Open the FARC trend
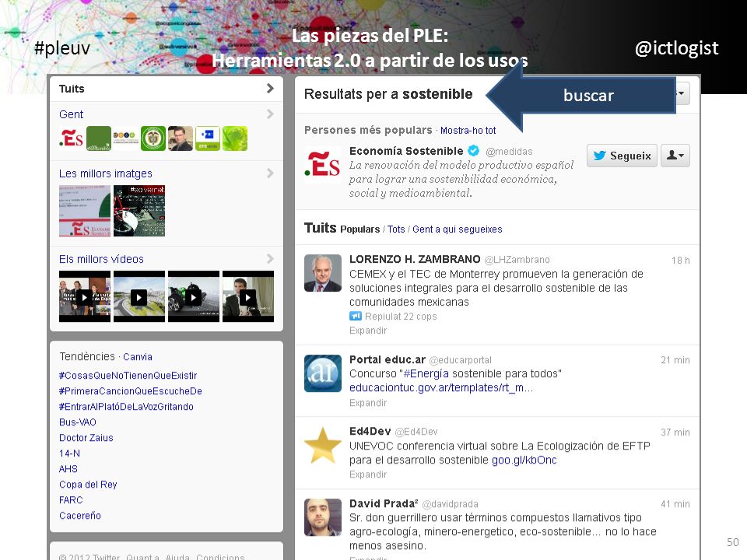The height and width of the screenshot is (560, 747). 71,500
